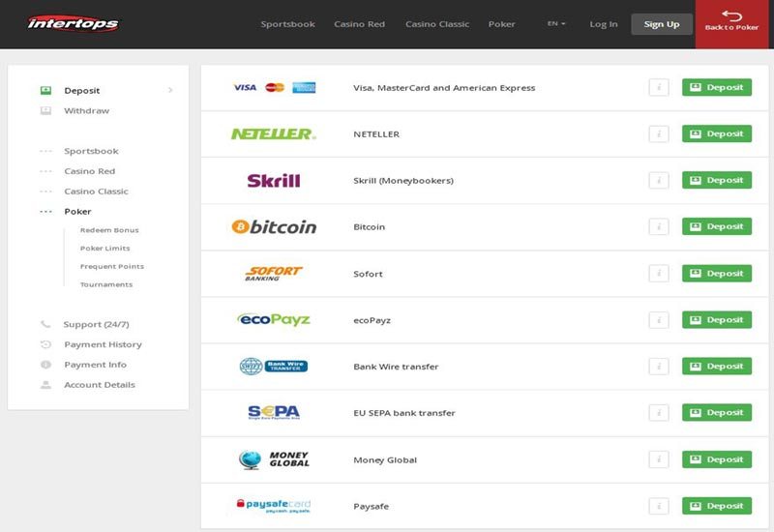Select Withdraw in the sidebar

click(87, 110)
